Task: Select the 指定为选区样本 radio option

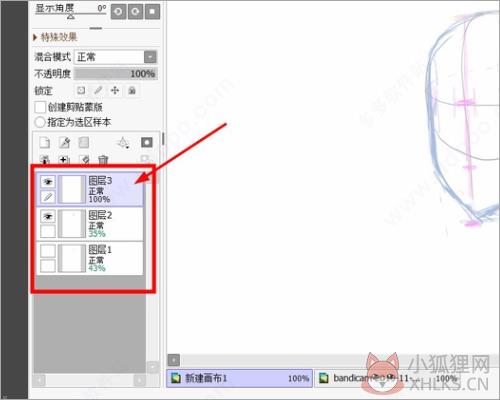Action: click(x=40, y=122)
